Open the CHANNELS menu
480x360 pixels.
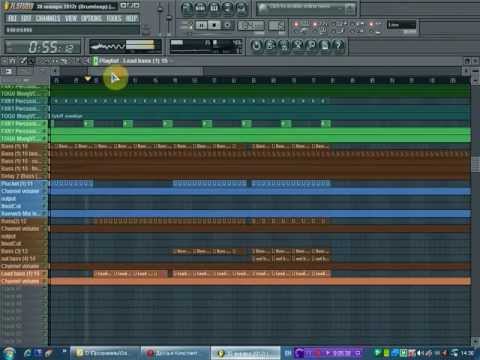pos(48,18)
